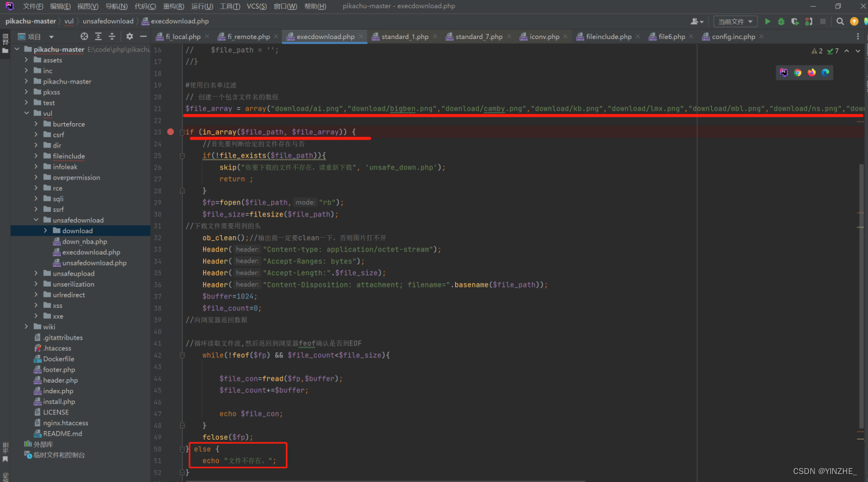The width and height of the screenshot is (868, 482).
Task: Switch to standard_7.php tab
Action: tap(478, 36)
